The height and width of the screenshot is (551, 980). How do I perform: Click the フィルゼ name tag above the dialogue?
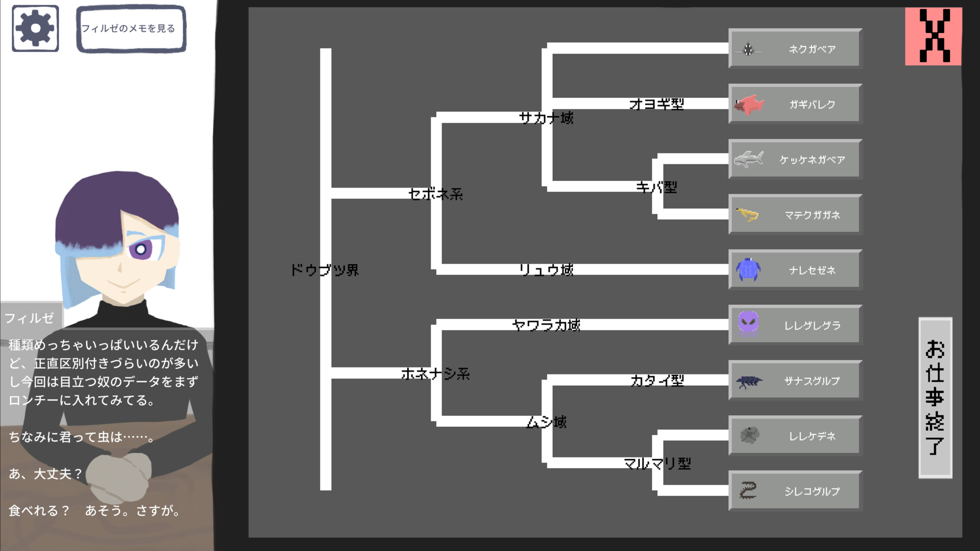click(30, 317)
